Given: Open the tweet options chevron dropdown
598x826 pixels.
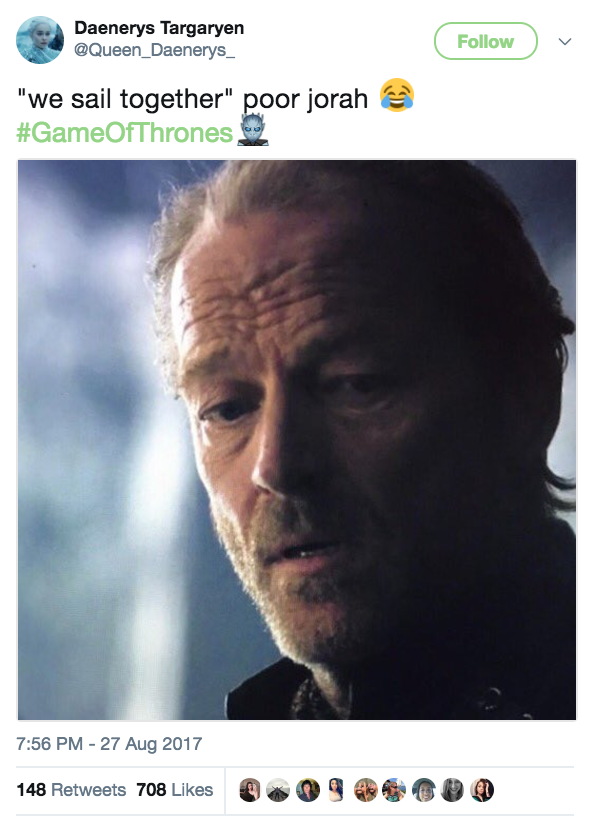Looking at the screenshot, I should [565, 42].
